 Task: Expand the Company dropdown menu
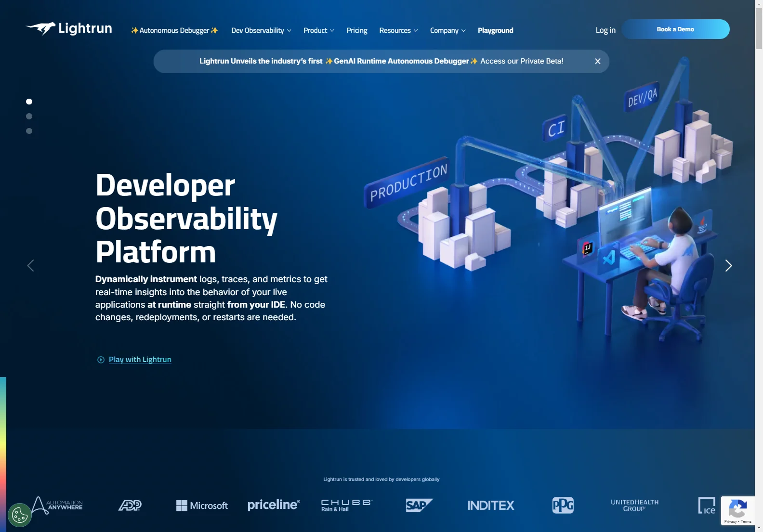pos(447,30)
